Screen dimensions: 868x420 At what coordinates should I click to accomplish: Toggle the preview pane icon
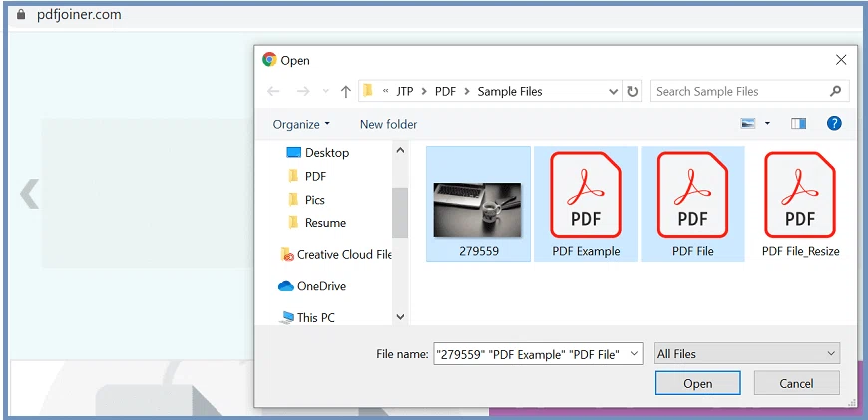pyautogui.click(x=798, y=124)
